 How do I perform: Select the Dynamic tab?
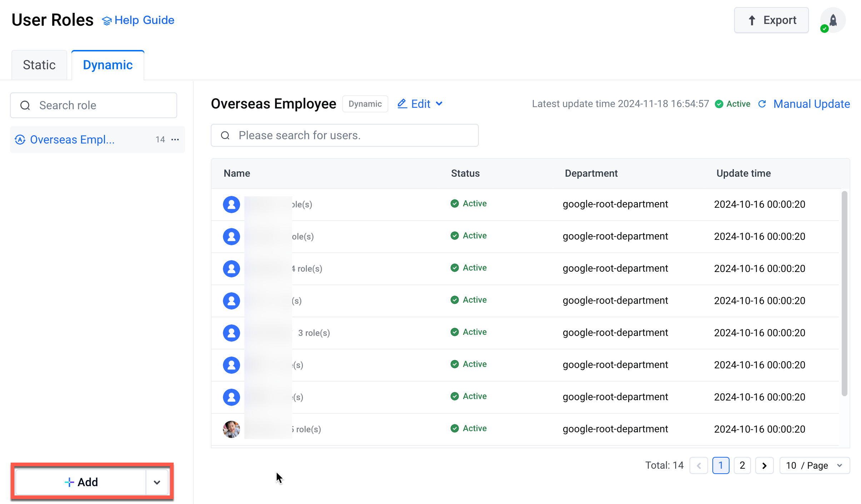[x=108, y=65]
